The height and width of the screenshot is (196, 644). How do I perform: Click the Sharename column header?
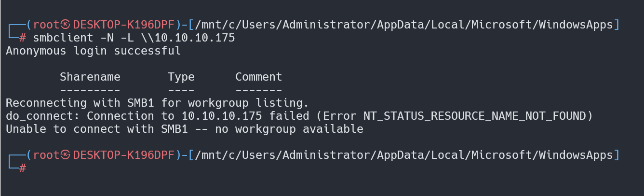pyautogui.click(x=90, y=77)
